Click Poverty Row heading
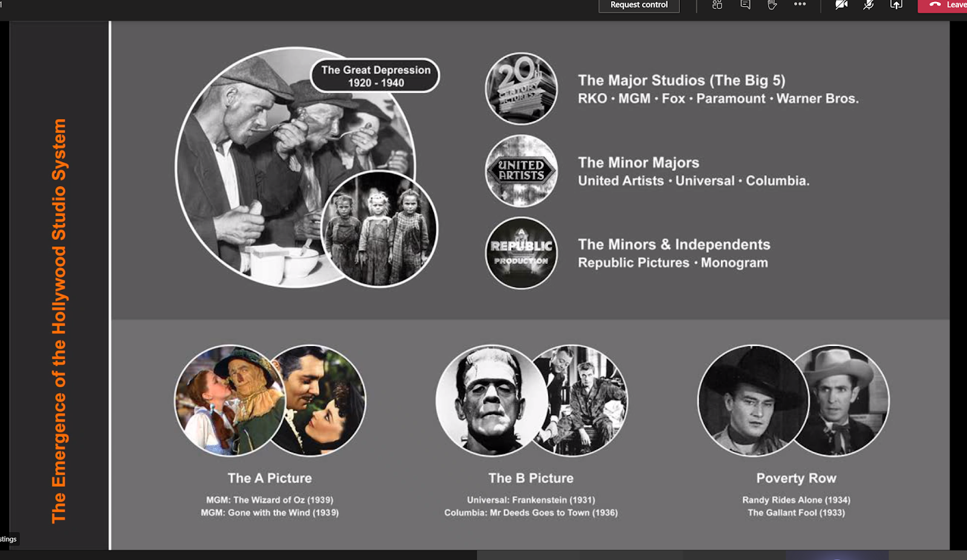 [796, 478]
